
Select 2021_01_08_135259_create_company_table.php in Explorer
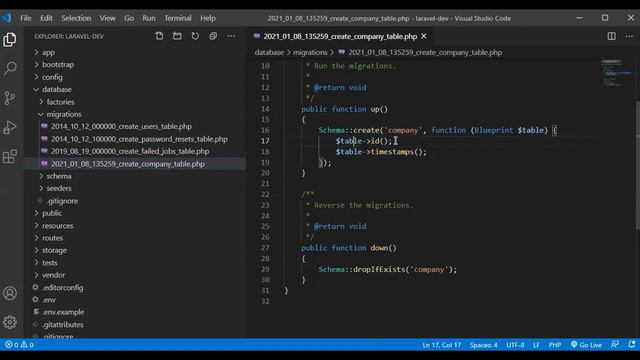point(135,164)
